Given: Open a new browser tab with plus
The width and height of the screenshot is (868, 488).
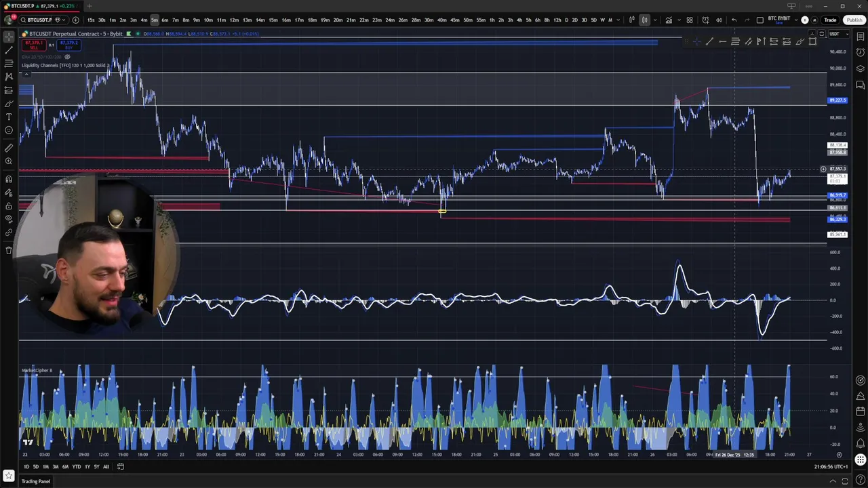Looking at the screenshot, I should click(89, 6).
